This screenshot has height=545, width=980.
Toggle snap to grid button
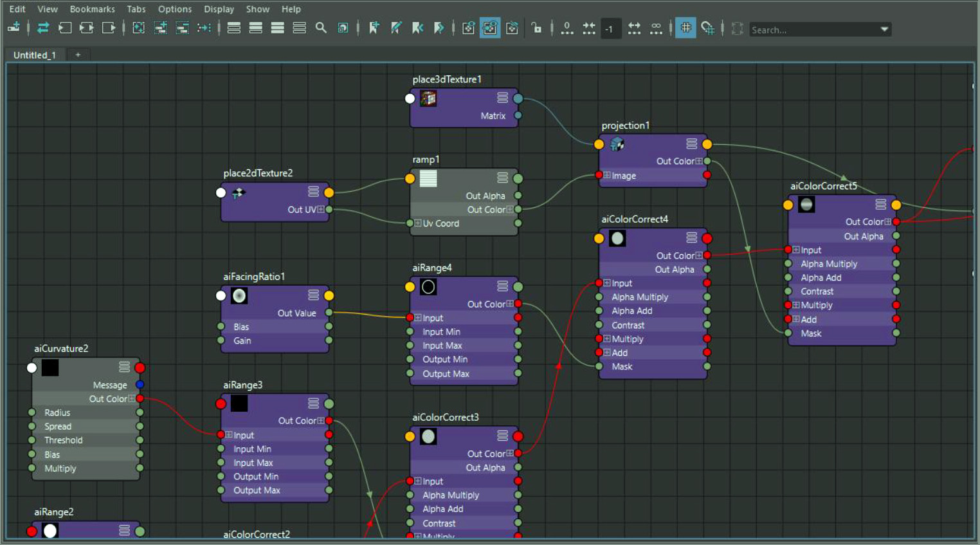(x=707, y=28)
